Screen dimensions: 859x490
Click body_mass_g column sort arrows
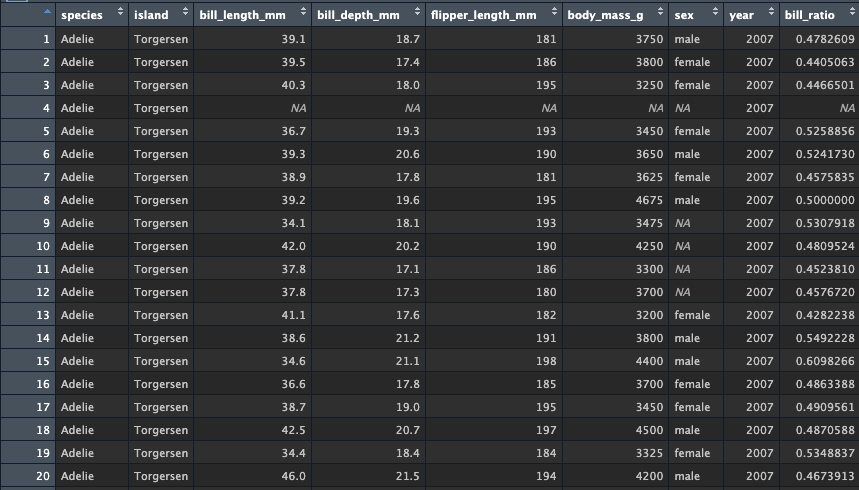coord(660,12)
